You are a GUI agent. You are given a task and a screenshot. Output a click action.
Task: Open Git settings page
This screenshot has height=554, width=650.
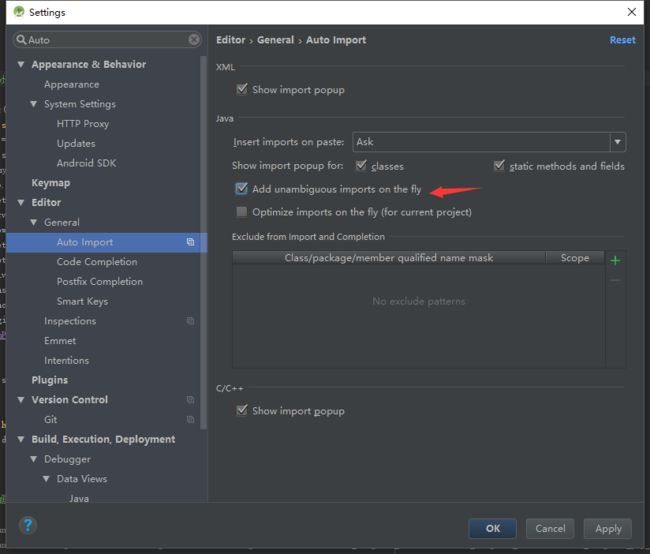[x=50, y=420]
